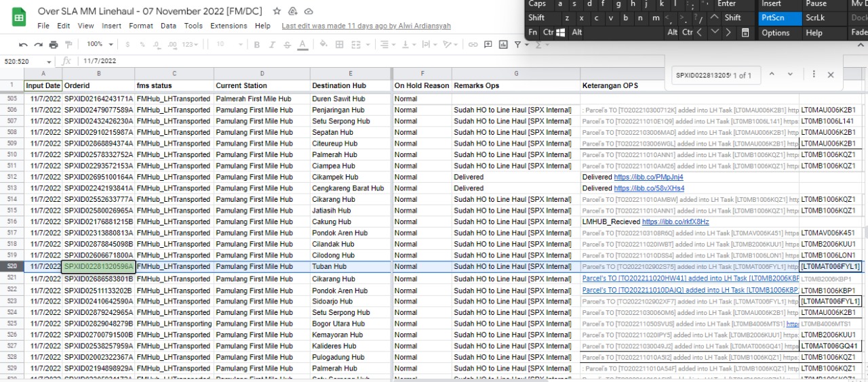Open the fill color picker
The image size is (868, 382).
pyautogui.click(x=323, y=45)
